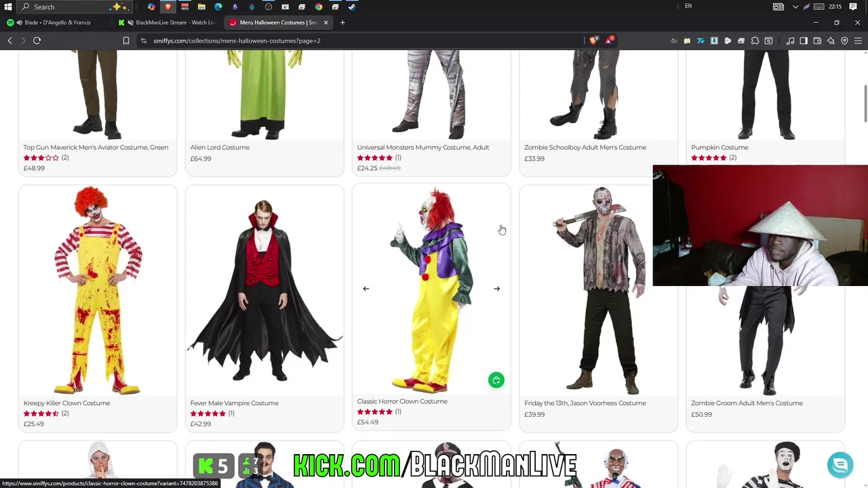Go back to the previous page

10,41
